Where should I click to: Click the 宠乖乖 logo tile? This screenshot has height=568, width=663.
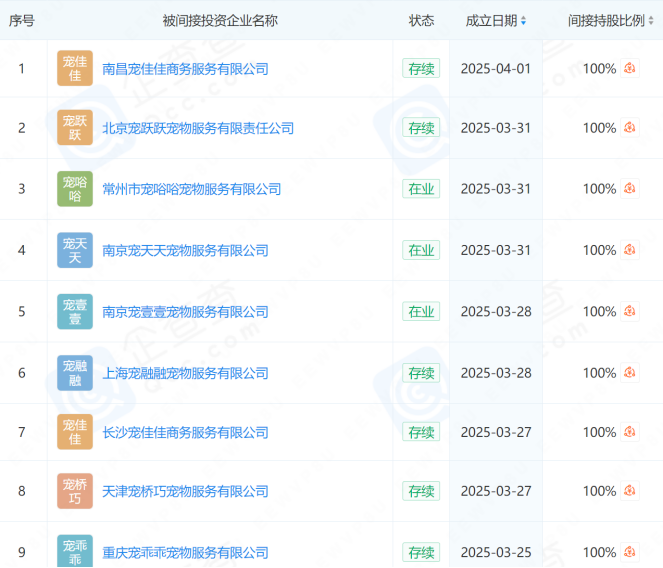click(75, 551)
